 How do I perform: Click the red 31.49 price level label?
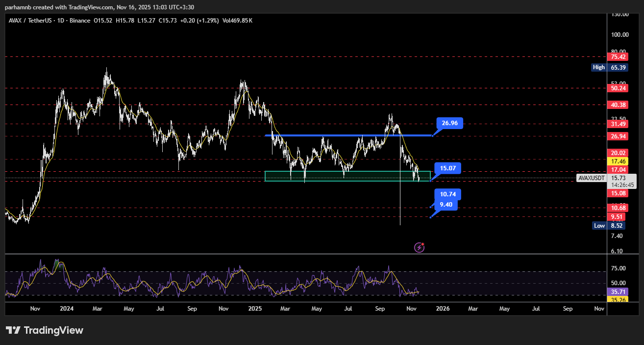point(617,123)
